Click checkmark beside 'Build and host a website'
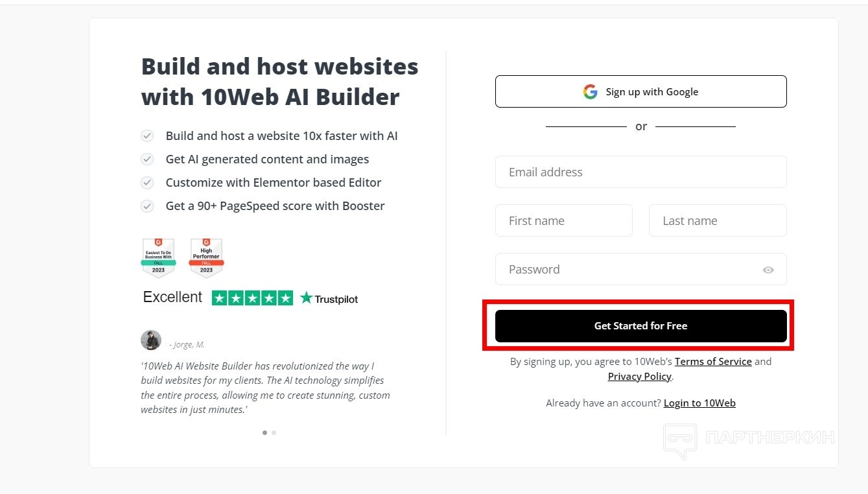 [x=148, y=136]
